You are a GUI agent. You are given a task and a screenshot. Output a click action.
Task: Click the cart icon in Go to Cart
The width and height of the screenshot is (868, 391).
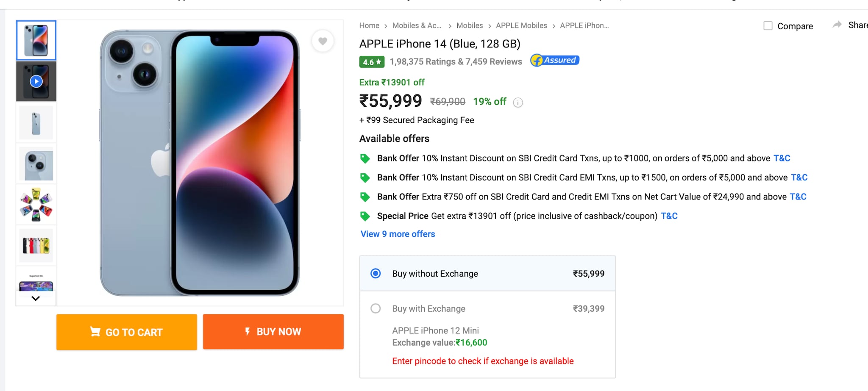coord(95,332)
